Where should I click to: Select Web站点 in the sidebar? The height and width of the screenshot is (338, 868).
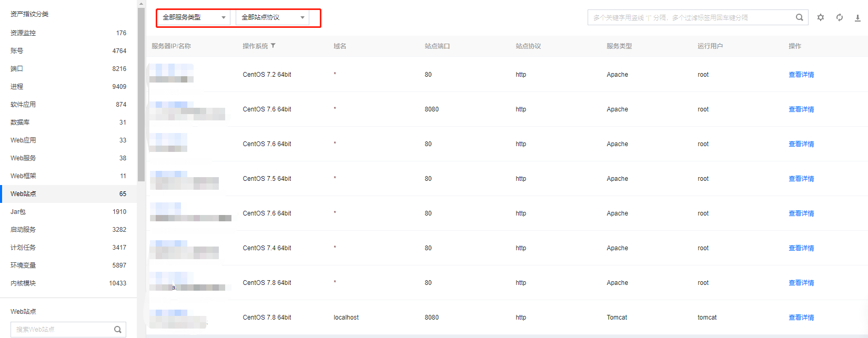(x=24, y=194)
